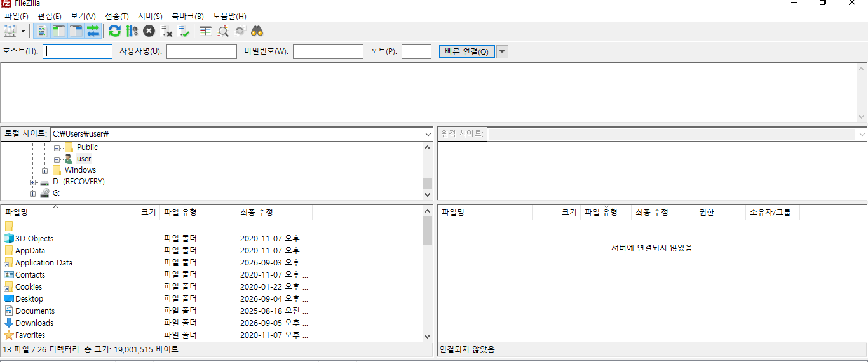
Task: Select the Windows folder in tree
Action: click(80, 170)
